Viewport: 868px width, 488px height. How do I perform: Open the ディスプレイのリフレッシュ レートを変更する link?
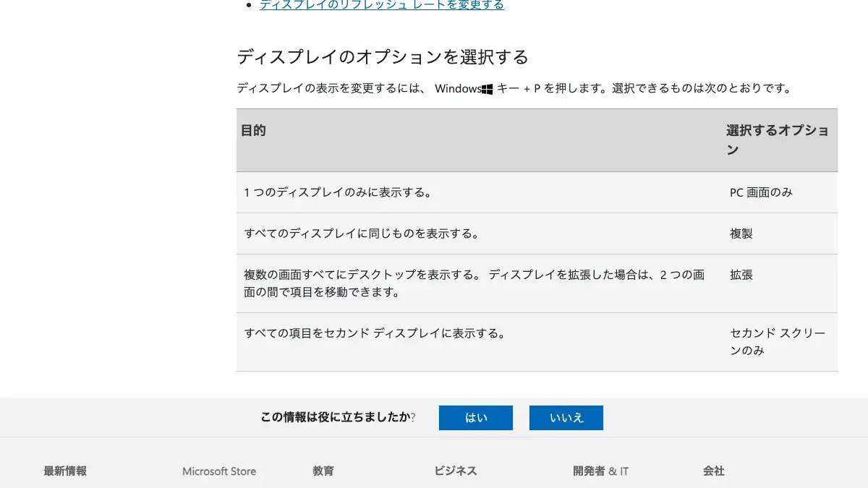coord(382,4)
